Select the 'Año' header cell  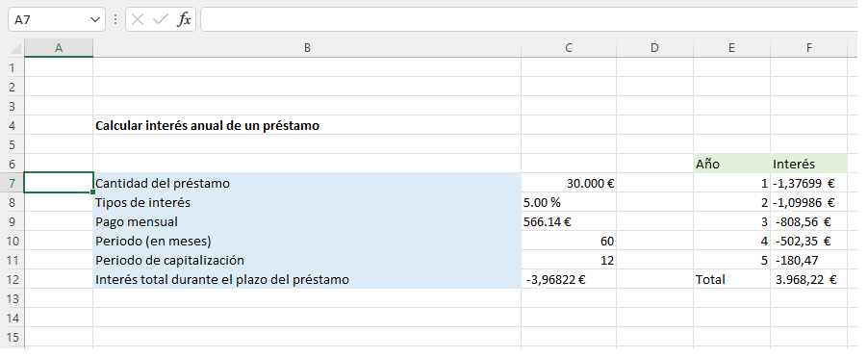click(731, 164)
